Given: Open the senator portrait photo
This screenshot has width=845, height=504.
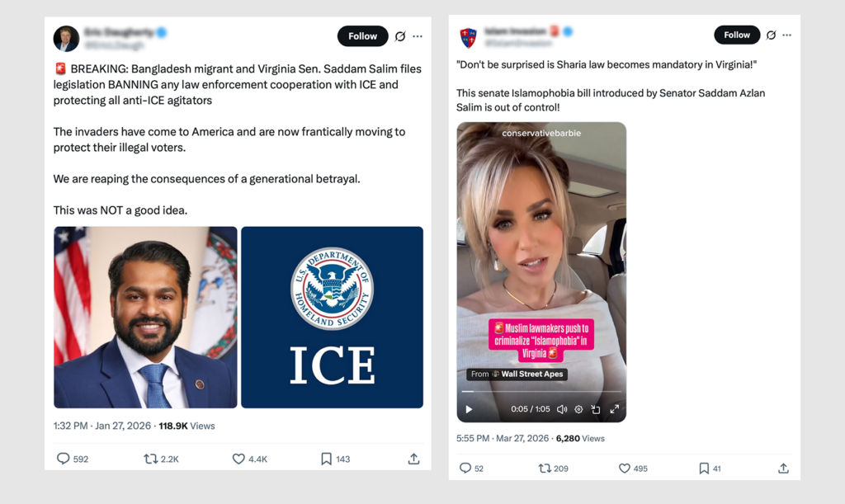Looking at the screenshot, I should (145, 317).
